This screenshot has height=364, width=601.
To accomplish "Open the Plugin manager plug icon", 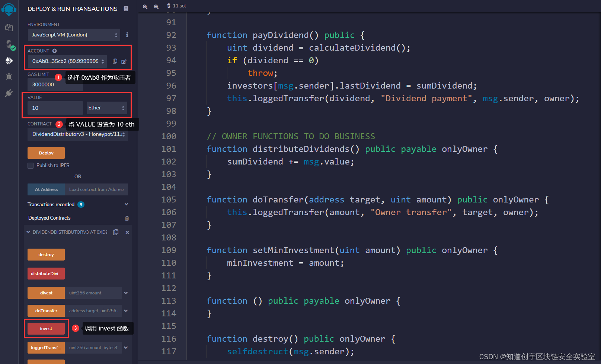I will tap(9, 93).
